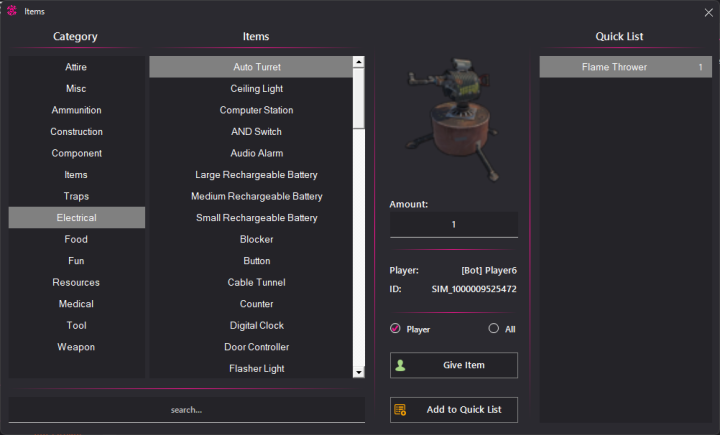Image resolution: width=720 pixels, height=435 pixels.
Task: Select Blocker item
Action: [251, 239]
